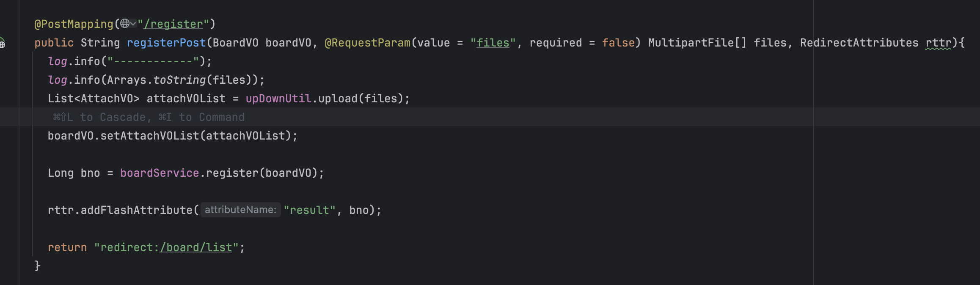Click the return keyword
980x285 pixels.
67,247
